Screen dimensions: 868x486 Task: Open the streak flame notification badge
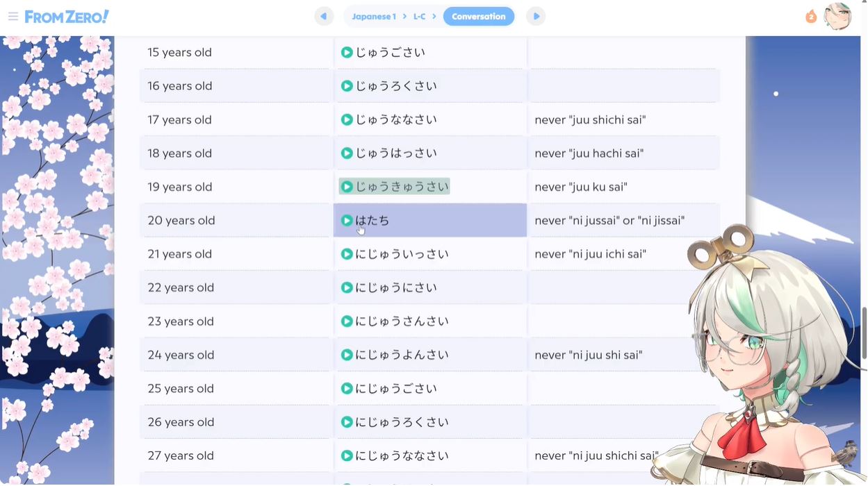(x=811, y=17)
